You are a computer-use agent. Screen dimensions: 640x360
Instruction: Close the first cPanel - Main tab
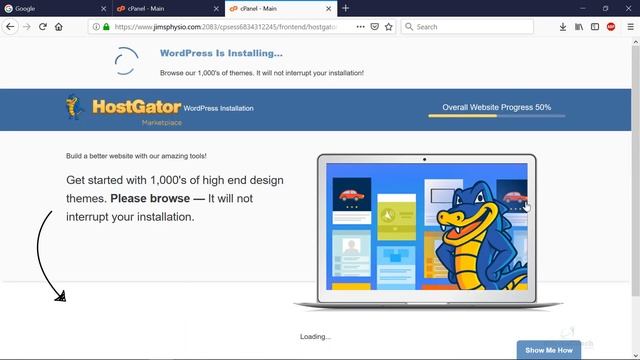216,9
